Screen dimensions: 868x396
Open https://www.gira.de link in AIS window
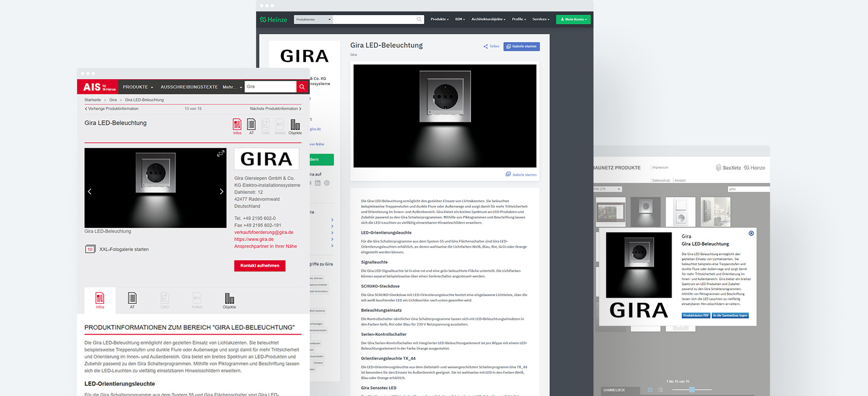pos(254,239)
